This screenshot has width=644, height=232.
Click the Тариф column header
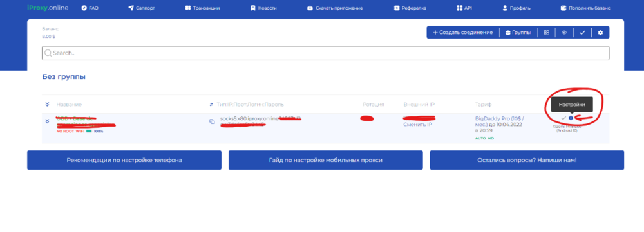click(x=483, y=105)
